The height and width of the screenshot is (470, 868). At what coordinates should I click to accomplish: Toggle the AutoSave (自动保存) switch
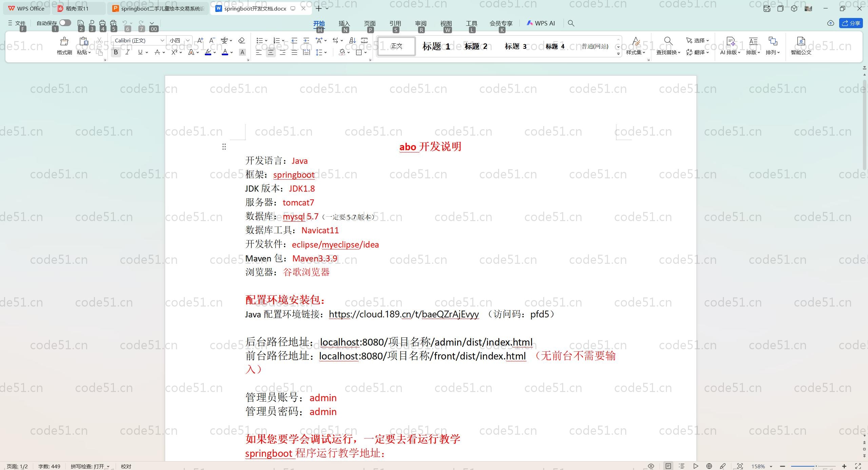click(65, 23)
